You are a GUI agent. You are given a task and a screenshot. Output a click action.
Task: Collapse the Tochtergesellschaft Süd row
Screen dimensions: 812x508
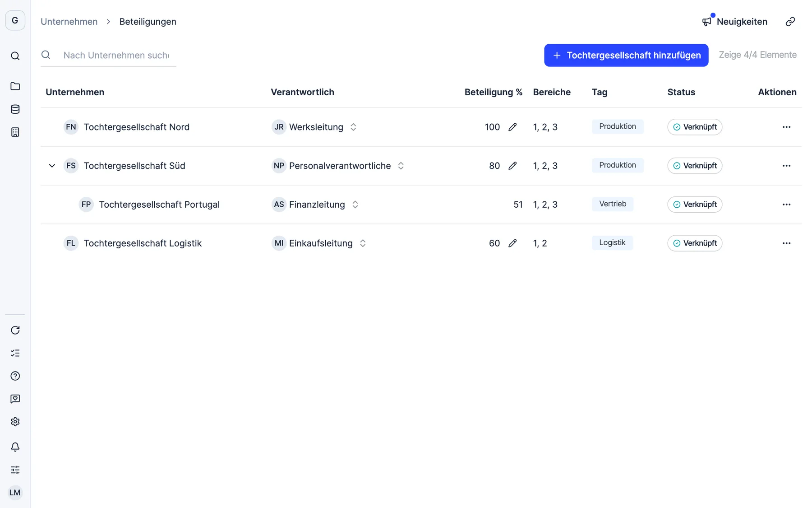click(x=52, y=166)
